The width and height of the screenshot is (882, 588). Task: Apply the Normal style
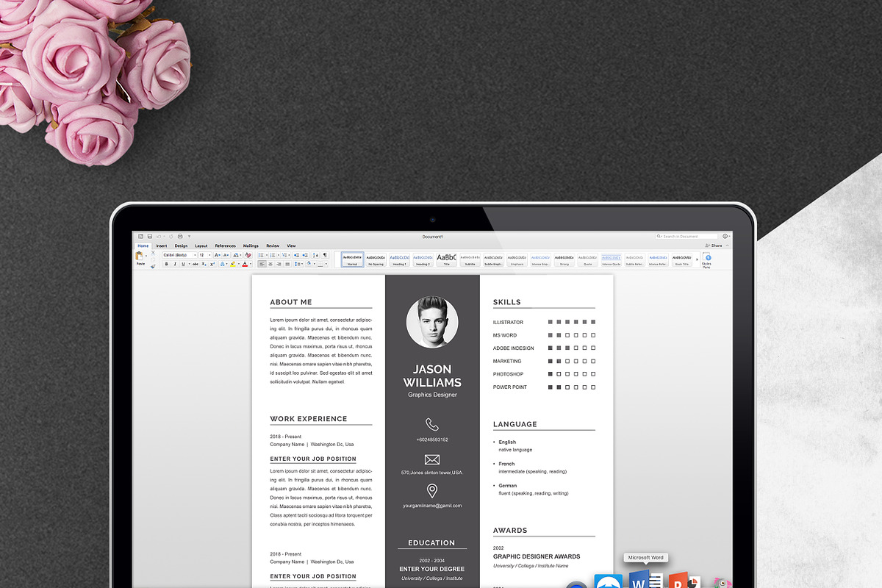coord(353,259)
